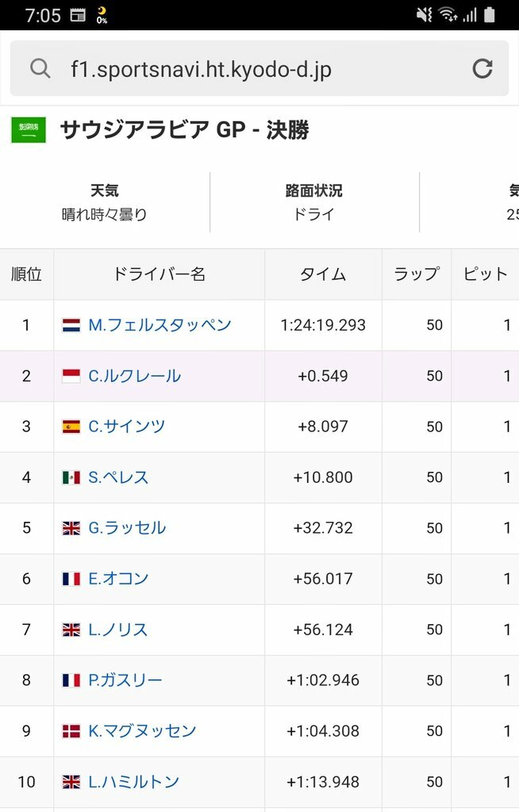Open K.マグヌッセン driver link
Screen dimensions: 519x812
click(142, 731)
